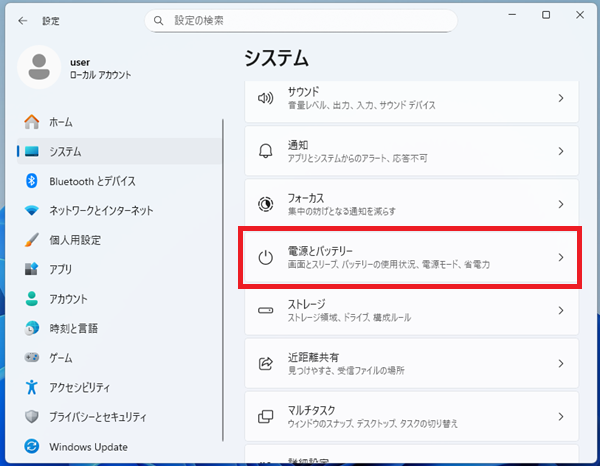The width and height of the screenshot is (600, 466).
Task: Click the ゲーム controller icon
Action: (31, 358)
